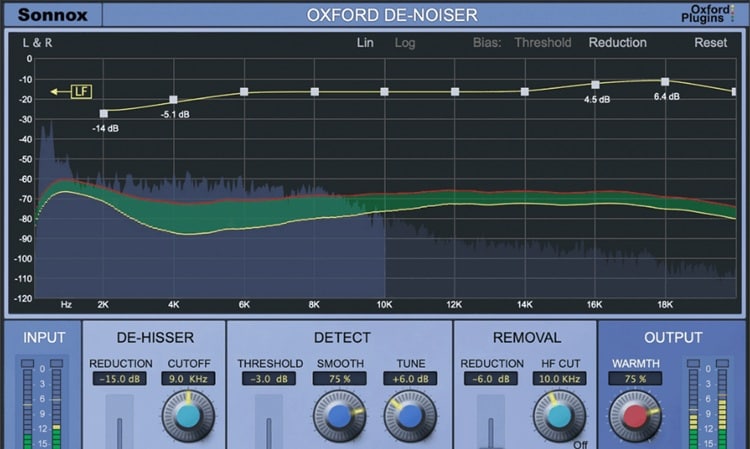
Task: Select the bias curve node at 14K
Action: [525, 92]
